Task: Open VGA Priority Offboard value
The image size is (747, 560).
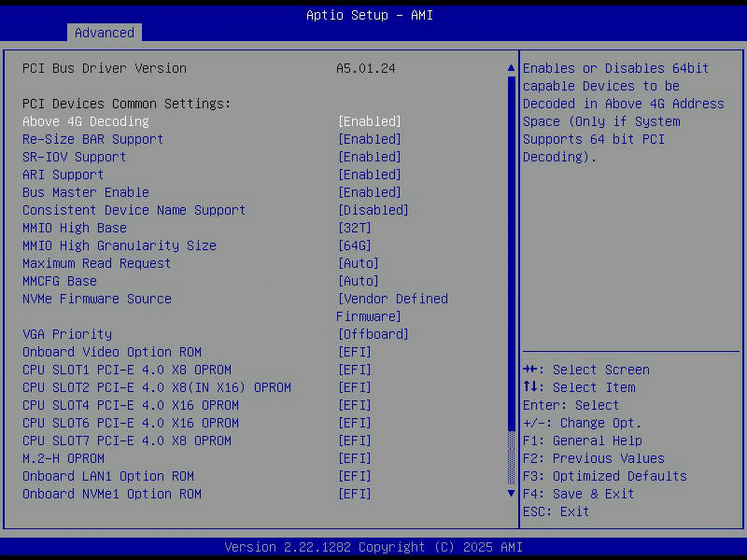Action: pyautogui.click(x=373, y=334)
